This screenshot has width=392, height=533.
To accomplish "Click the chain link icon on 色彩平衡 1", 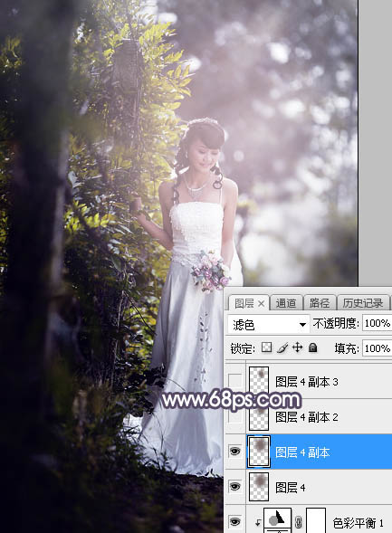I will tap(298, 522).
